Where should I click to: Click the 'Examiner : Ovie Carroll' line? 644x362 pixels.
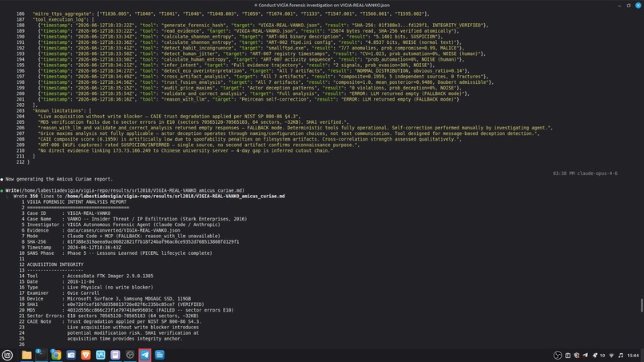click(x=63, y=293)
